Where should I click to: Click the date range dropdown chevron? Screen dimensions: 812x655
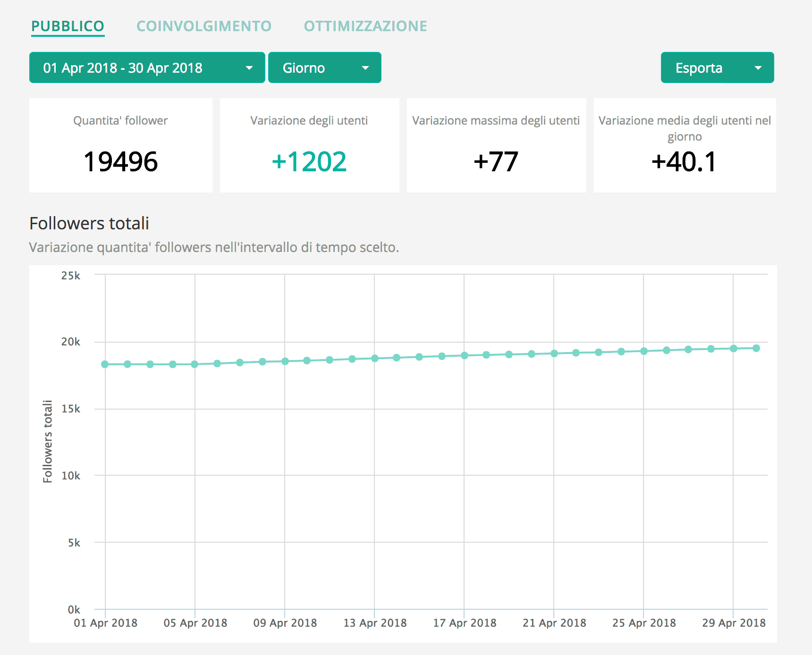point(250,67)
